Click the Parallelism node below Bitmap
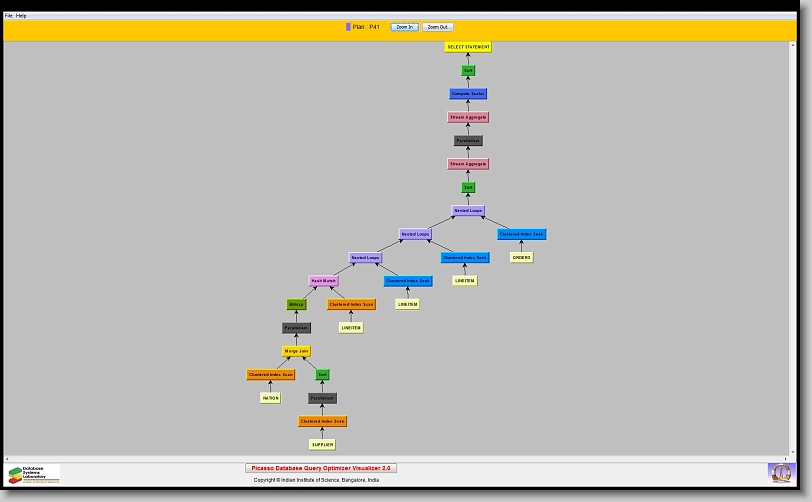Viewport: 812px width, 502px height. (x=296, y=328)
